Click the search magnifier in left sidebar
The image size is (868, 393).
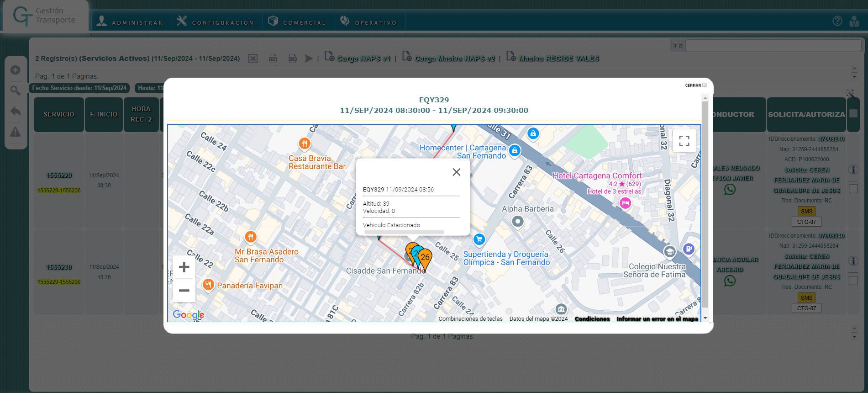(16, 90)
